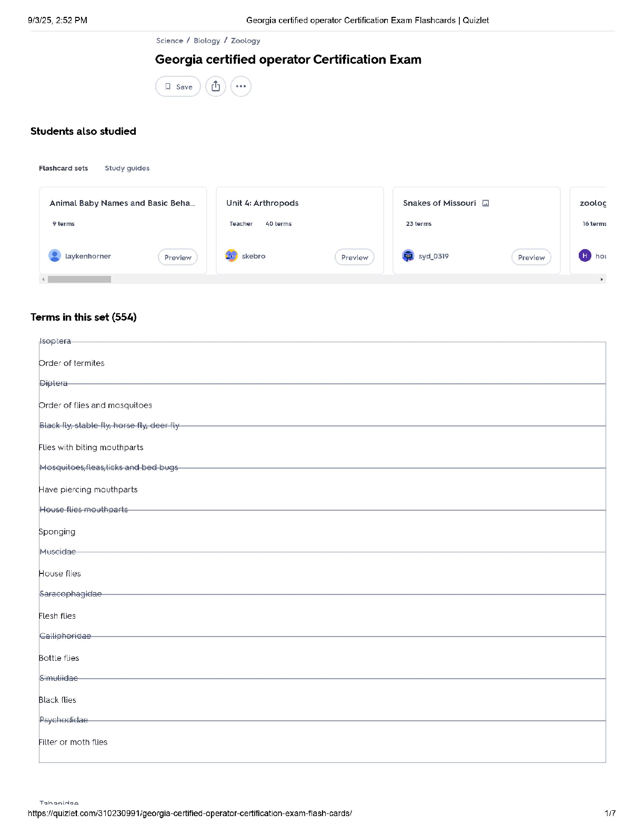The image size is (644, 834).
Task: Open the Biology breadcrumb link
Action: (207, 41)
